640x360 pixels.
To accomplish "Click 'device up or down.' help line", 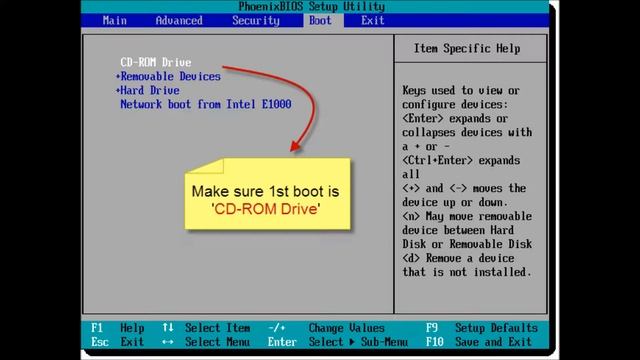I will pyautogui.click(x=455, y=202).
